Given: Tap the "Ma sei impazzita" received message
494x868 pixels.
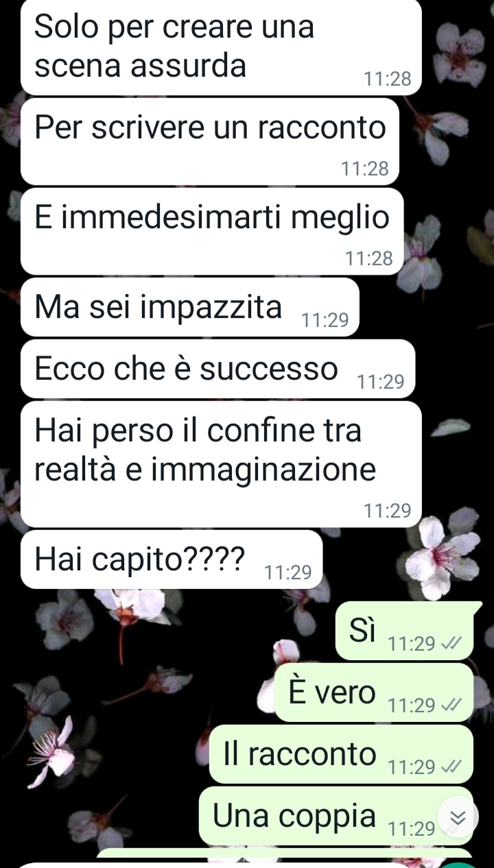Looking at the screenshot, I should pyautogui.click(x=190, y=306).
